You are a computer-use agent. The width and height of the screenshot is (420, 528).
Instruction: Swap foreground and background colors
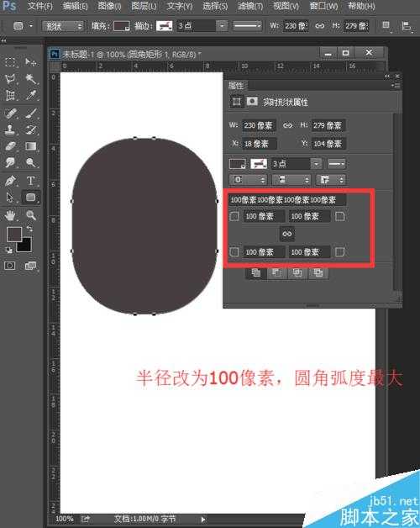29,229
